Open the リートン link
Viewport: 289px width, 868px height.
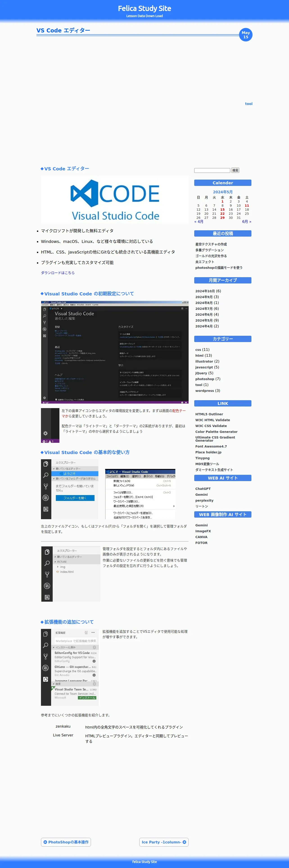(x=201, y=506)
